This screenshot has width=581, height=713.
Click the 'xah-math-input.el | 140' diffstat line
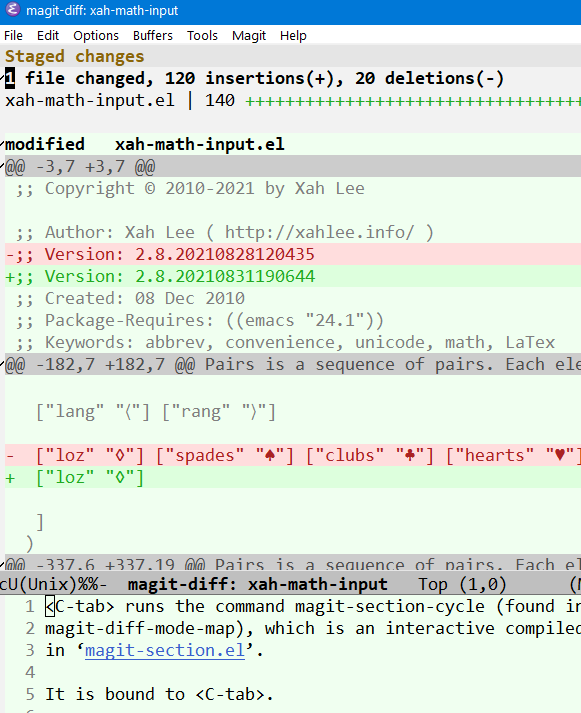click(x=293, y=100)
